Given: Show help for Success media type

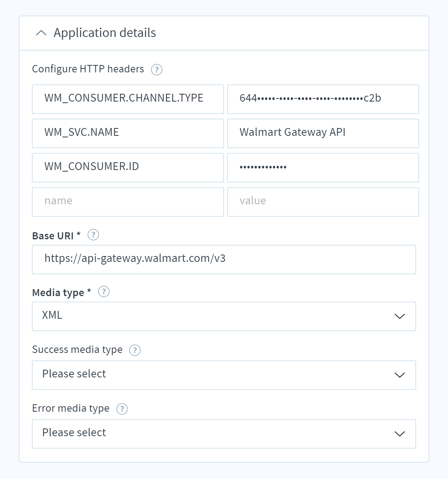Looking at the screenshot, I should (x=135, y=350).
